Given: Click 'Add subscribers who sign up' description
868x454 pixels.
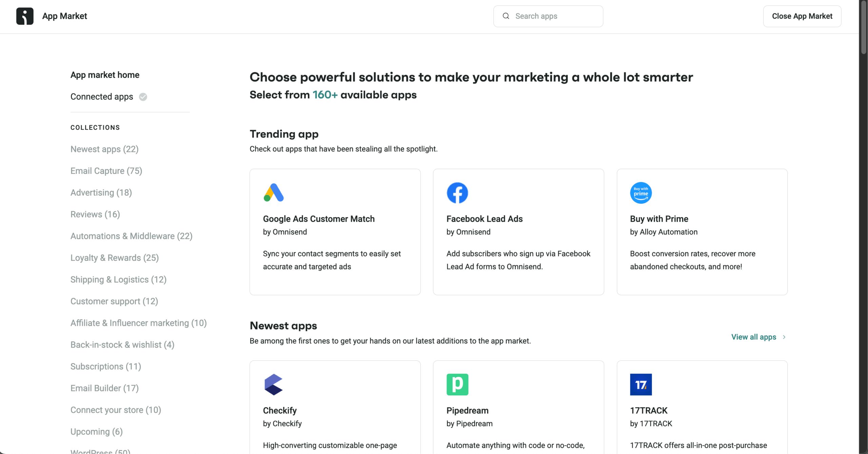Looking at the screenshot, I should click(518, 260).
